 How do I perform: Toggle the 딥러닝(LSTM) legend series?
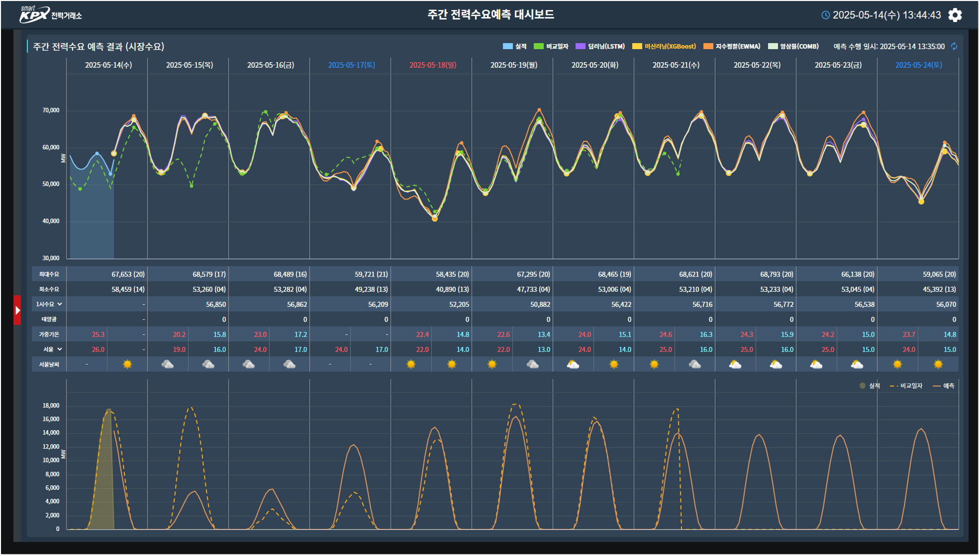(601, 46)
